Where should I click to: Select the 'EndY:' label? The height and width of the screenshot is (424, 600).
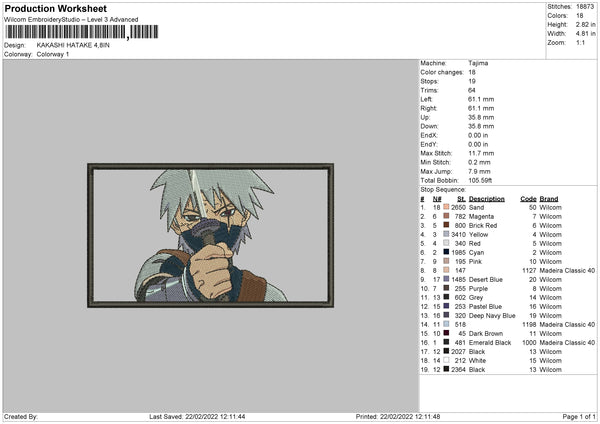[429, 144]
